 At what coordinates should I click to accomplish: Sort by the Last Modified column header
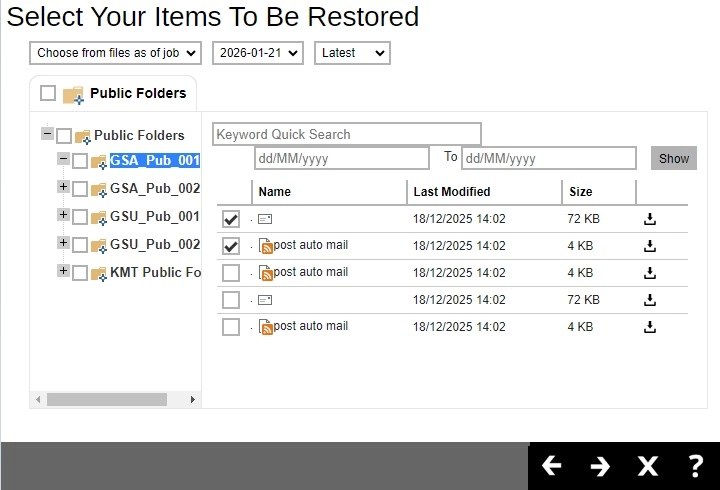click(x=452, y=192)
